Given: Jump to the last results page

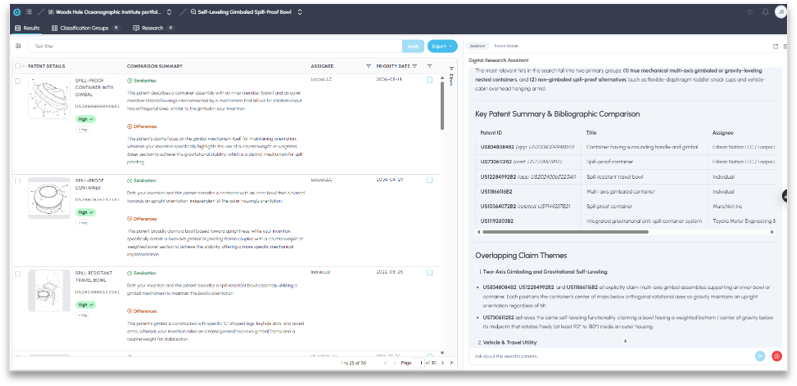Looking at the screenshot, I should [451, 363].
